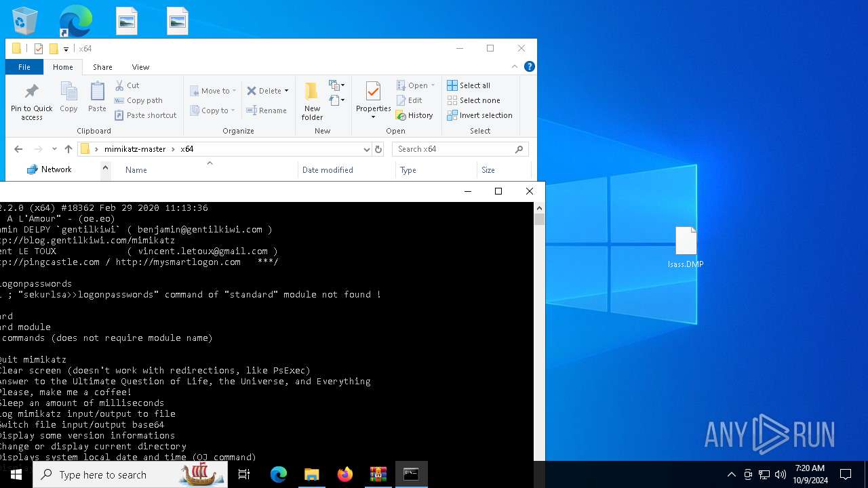Click Select none in the ribbon
868x488 pixels.
click(473, 100)
